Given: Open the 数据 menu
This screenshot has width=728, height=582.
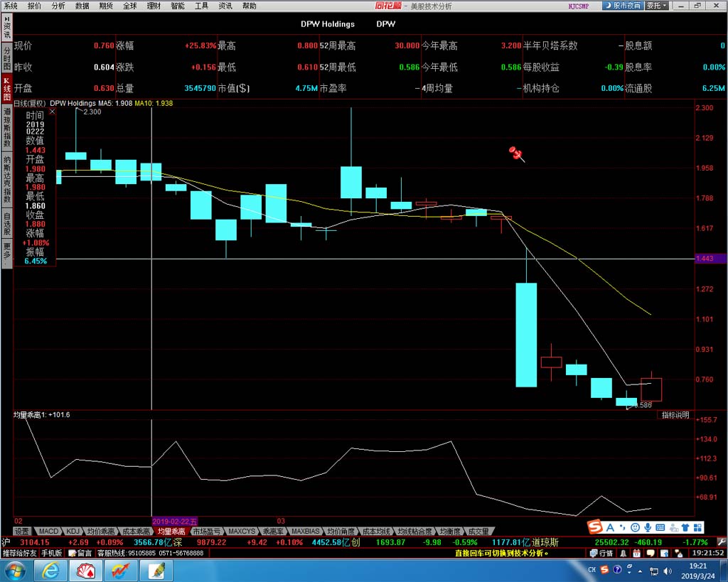Looking at the screenshot, I should (82, 6).
